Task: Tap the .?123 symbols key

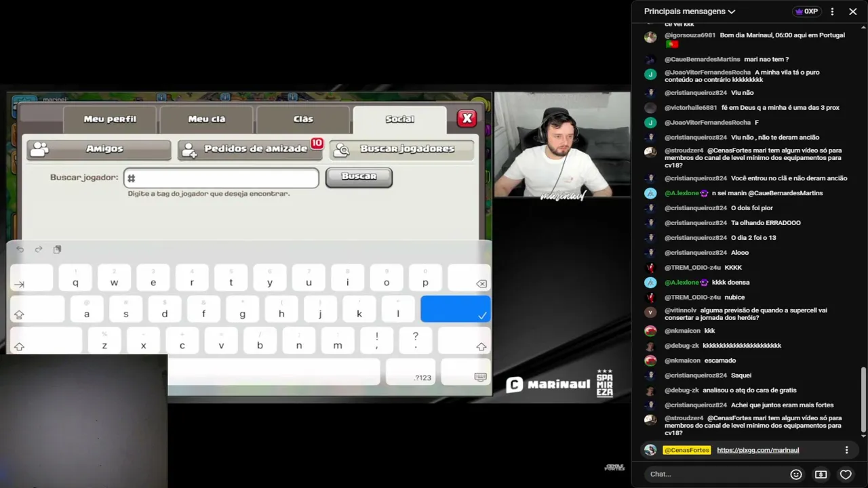Action: tap(411, 372)
